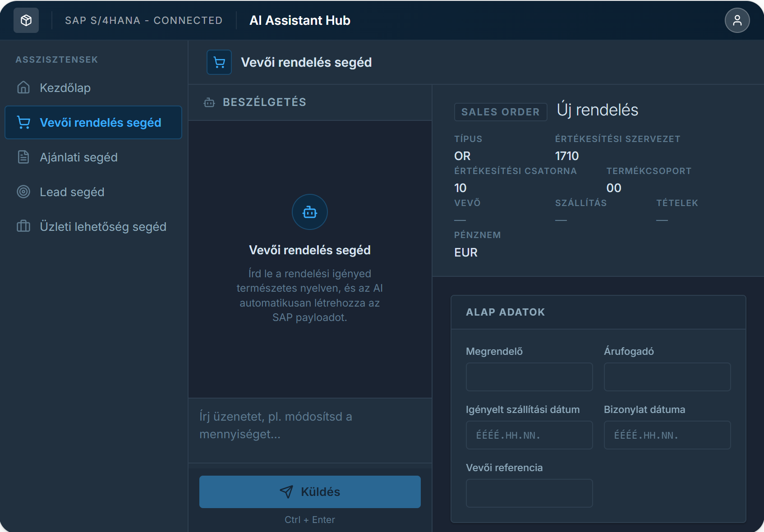This screenshot has height=532, width=764.
Task: Click the Ctrl + Enter hint text
Action: [310, 520]
